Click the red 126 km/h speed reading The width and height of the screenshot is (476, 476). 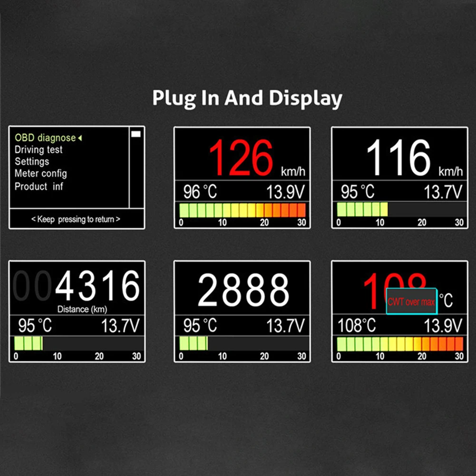tap(257, 158)
